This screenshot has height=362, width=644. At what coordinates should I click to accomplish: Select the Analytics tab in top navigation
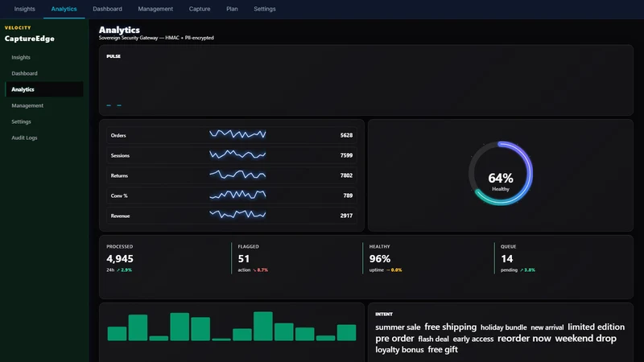point(64,9)
